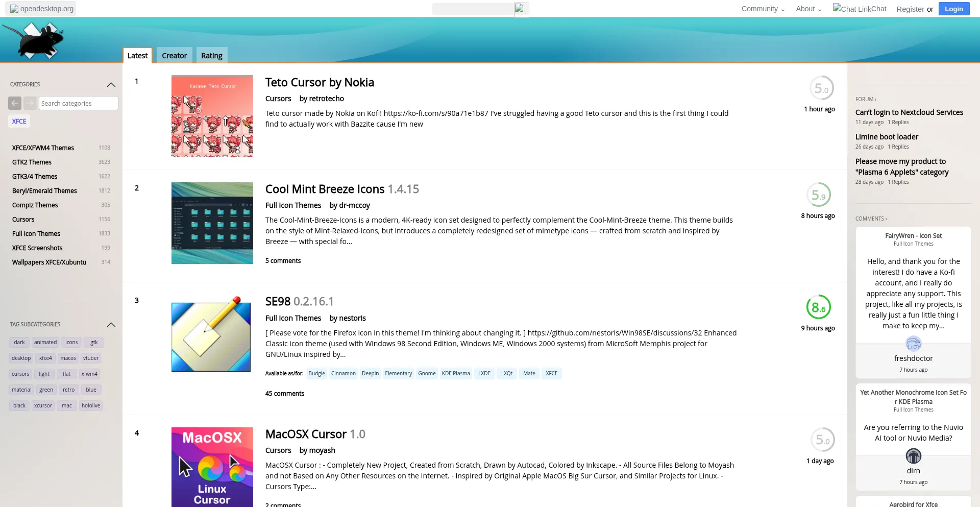The width and height of the screenshot is (980, 507).
Task: Click the KDE Plasma tag on SE98
Action: [456, 373]
